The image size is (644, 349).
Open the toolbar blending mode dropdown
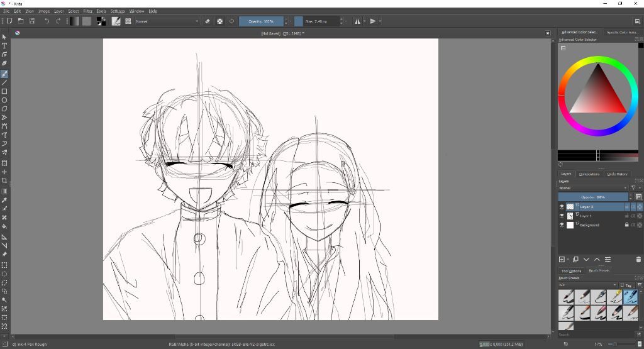tap(167, 21)
